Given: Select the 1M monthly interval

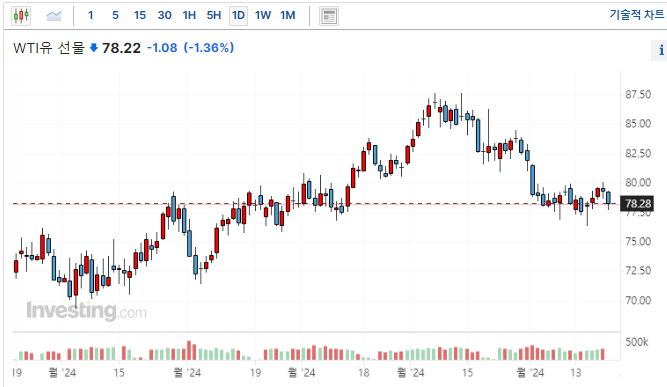Looking at the screenshot, I should click(288, 16).
